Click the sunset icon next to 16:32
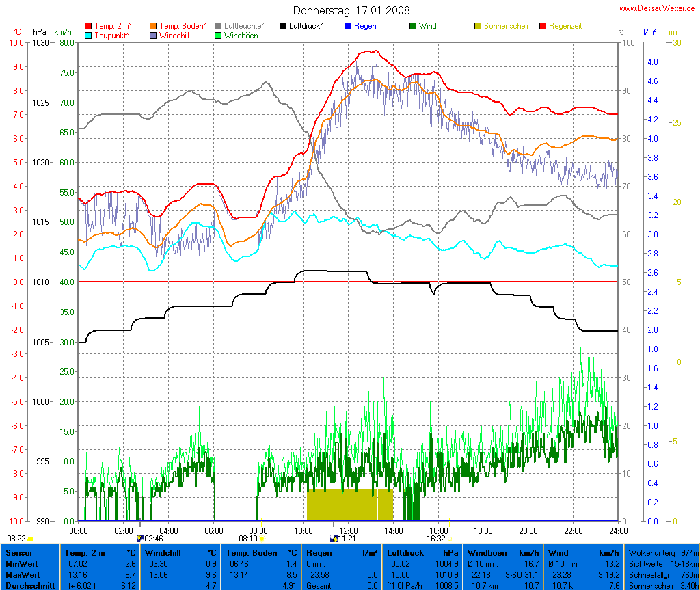 point(450,539)
